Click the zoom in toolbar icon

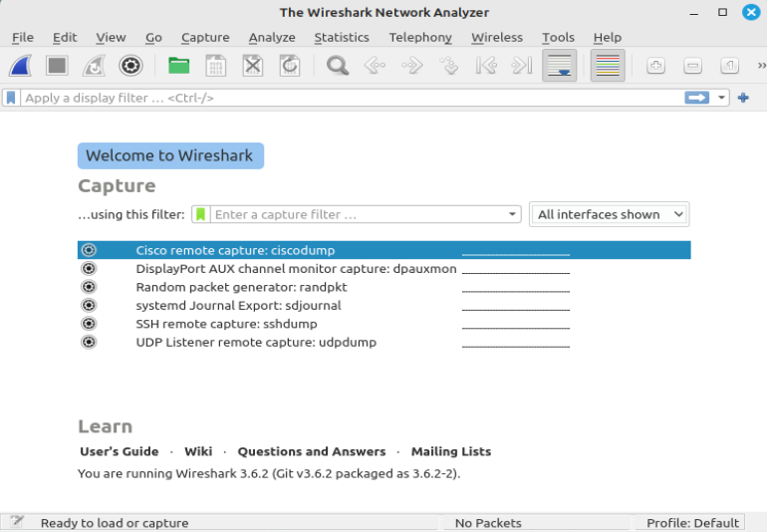tap(655, 66)
